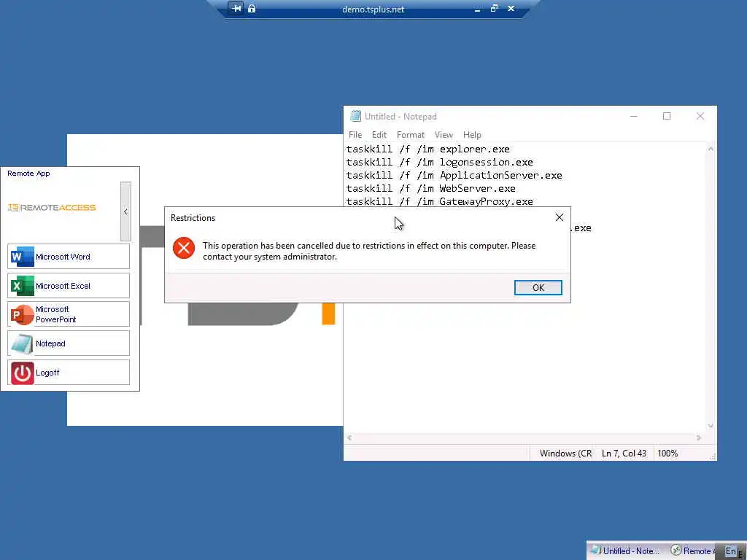Click the red Logoff power icon
Screen dimensions: 747x560
tap(22, 373)
